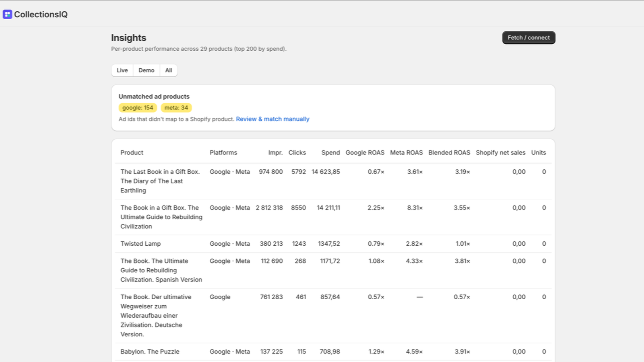Select the Twisted Lamp product row
Screen dimensions: 644x362
pyautogui.click(x=333, y=244)
